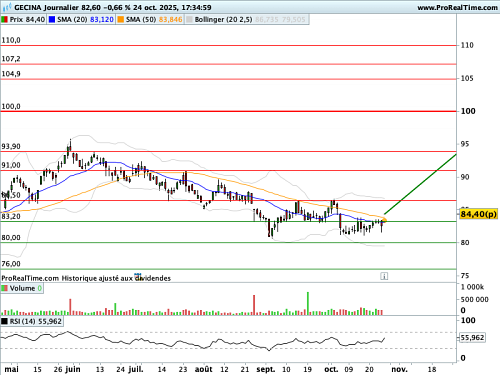Select the Bollinger (20 2,5) indicator label

(223, 20)
